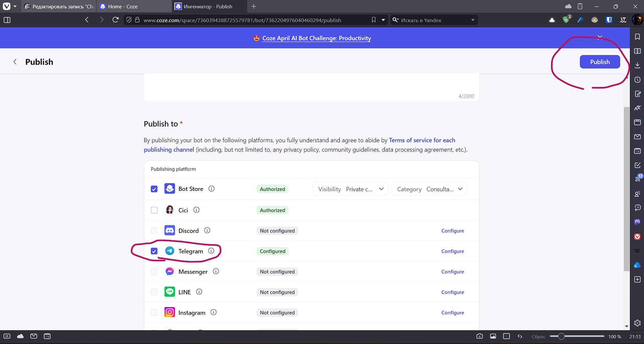Show info about Cici platform

196,210
